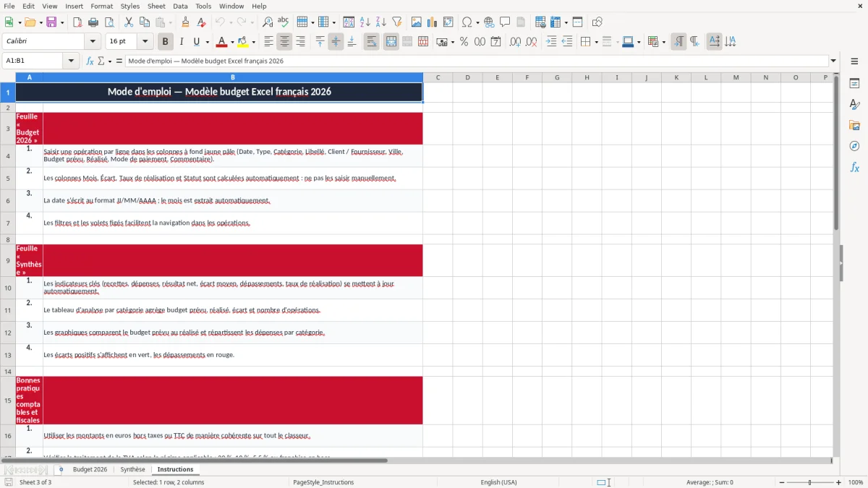
Task: Insert an image
Action: click(417, 22)
